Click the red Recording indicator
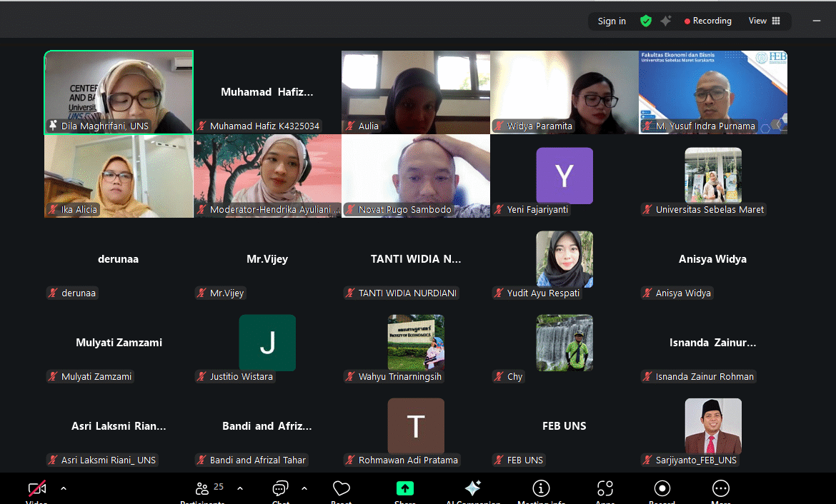836x504 pixels. tap(708, 21)
